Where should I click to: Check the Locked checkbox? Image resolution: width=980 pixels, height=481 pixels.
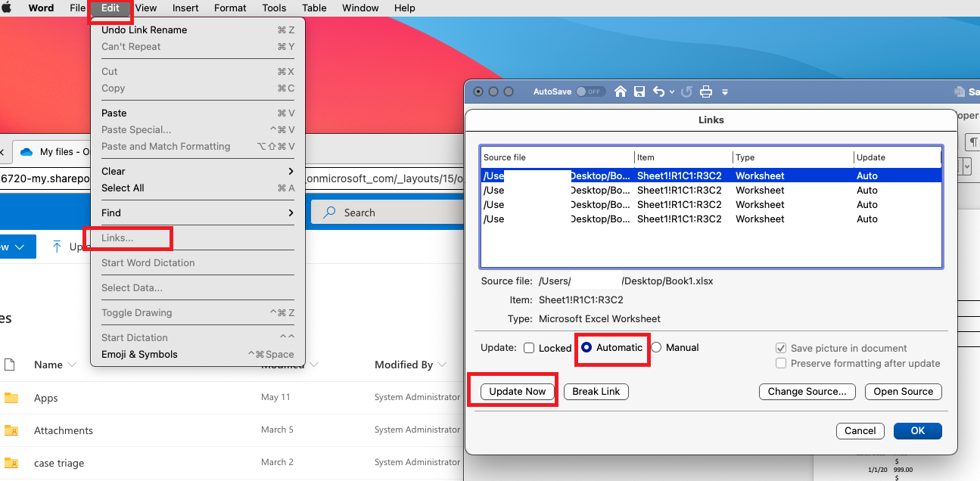tap(529, 348)
